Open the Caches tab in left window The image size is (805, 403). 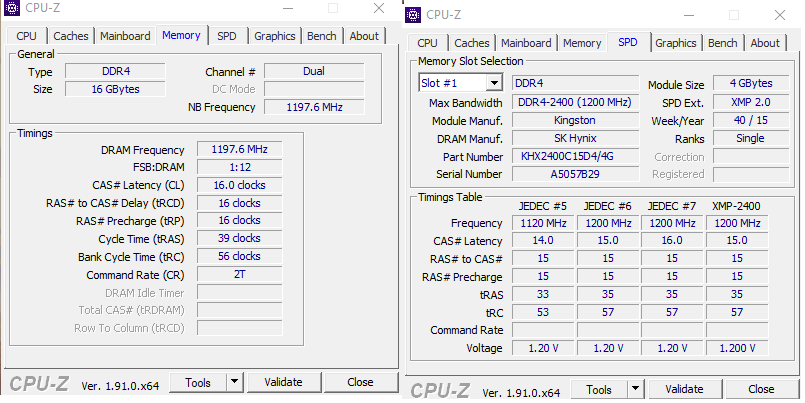pos(71,36)
